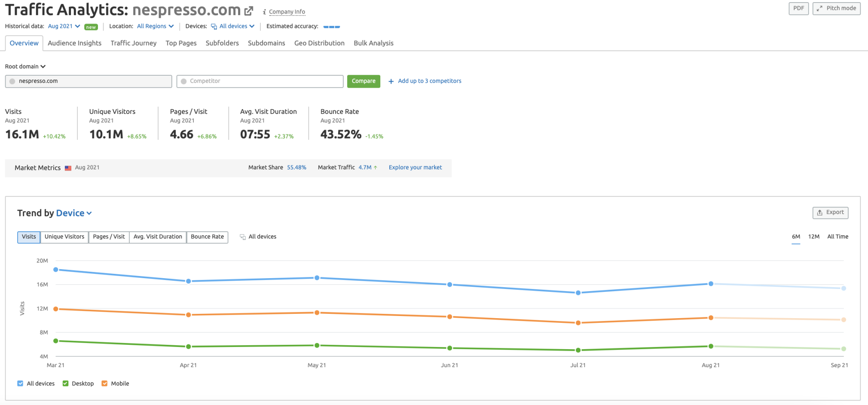
Task: Click the green Compare button
Action: 364,81
